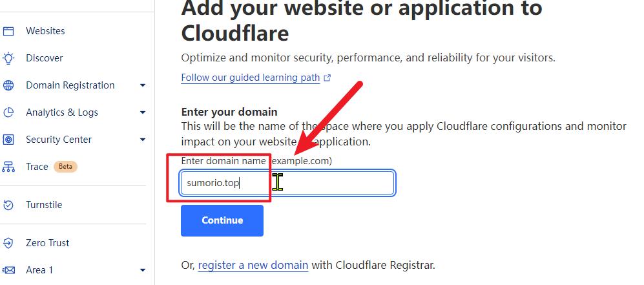This screenshot has width=644, height=285.
Task: Open the Websites menu item
Action: coord(45,31)
